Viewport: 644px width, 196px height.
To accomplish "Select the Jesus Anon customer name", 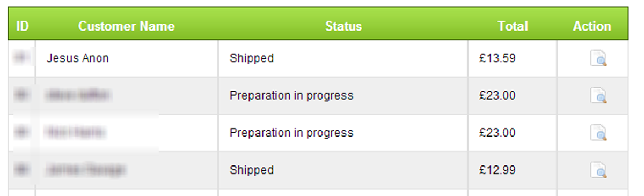I will [x=78, y=58].
